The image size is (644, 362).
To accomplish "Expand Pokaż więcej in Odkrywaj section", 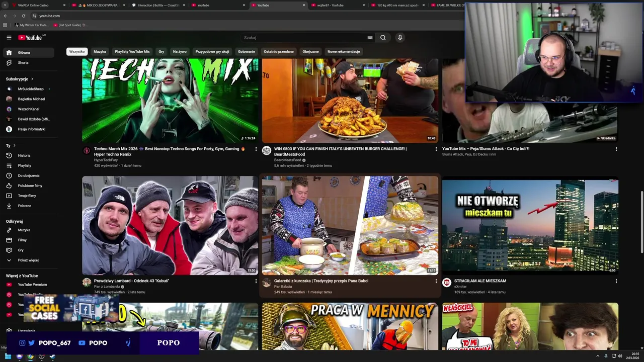I will tap(29, 260).
